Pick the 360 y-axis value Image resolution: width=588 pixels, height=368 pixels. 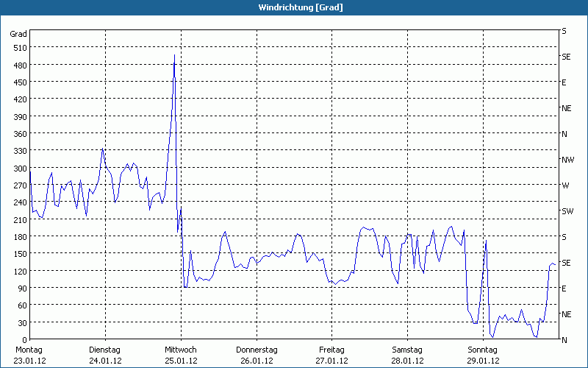[21, 134]
